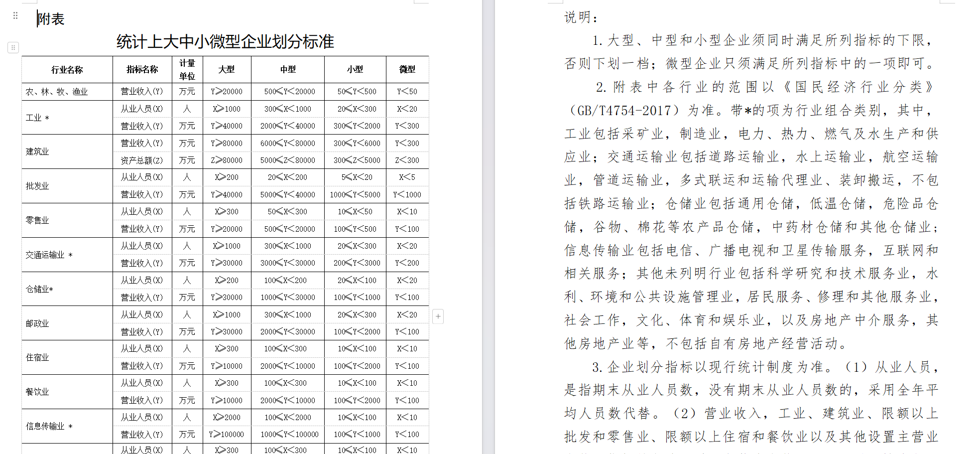Click the plus button to add a table column
Viewport: 980px width, 454px height.
[x=438, y=316]
